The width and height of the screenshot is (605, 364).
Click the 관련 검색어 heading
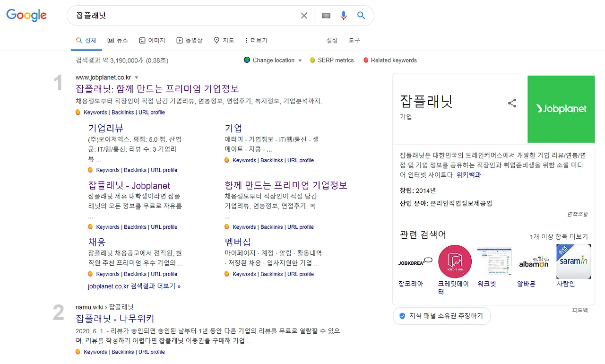coord(423,234)
